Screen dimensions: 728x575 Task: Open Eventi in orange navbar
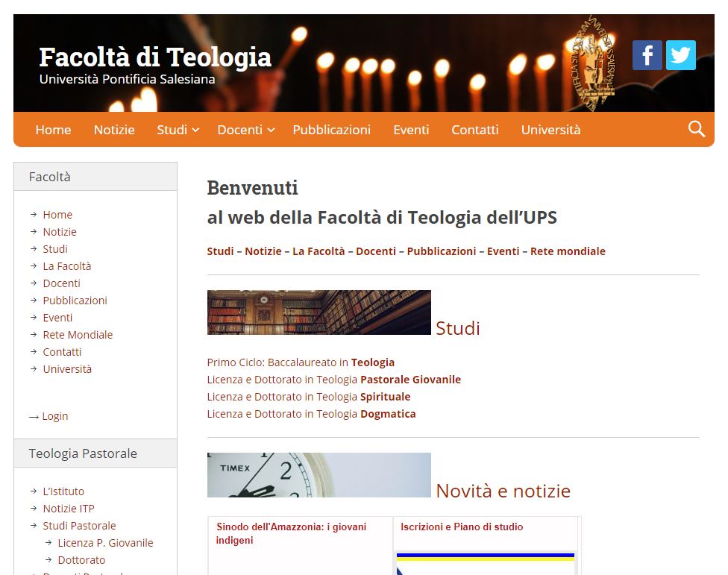(x=411, y=130)
